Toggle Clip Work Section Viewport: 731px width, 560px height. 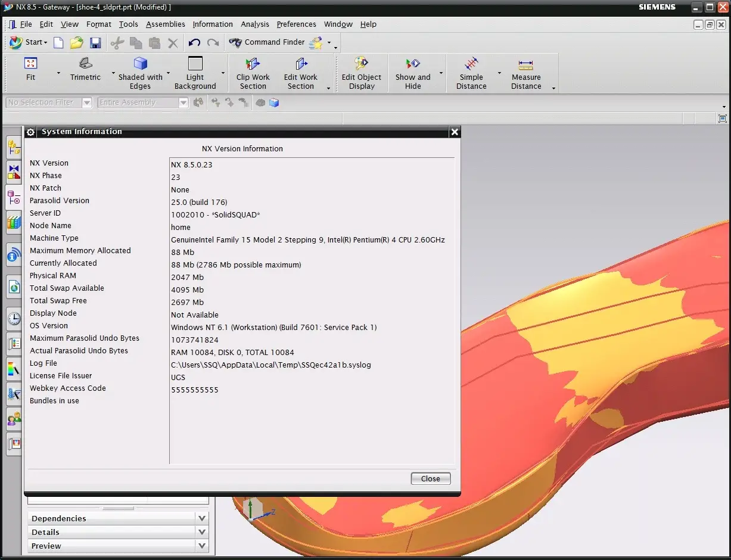click(253, 73)
